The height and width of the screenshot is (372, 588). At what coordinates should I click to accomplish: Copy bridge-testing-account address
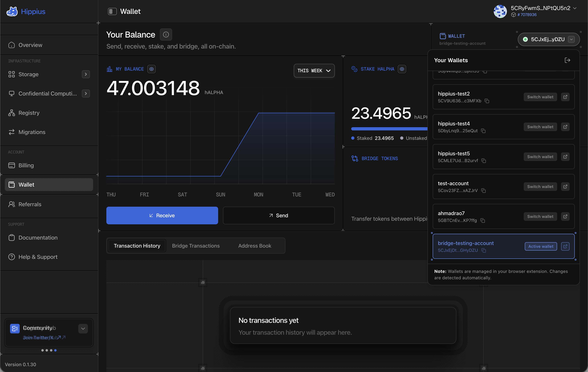click(484, 250)
